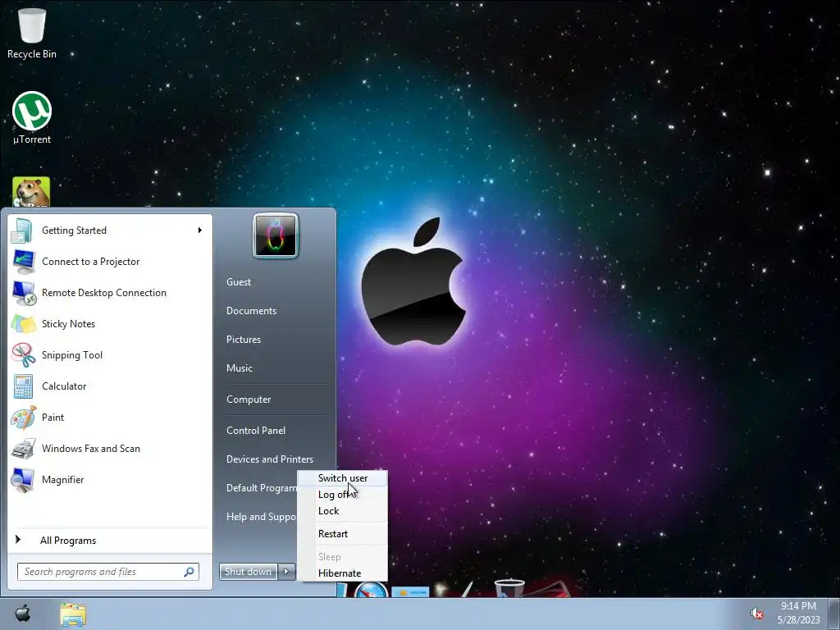Open the Calculator program
The image size is (840, 630).
(x=110, y=386)
